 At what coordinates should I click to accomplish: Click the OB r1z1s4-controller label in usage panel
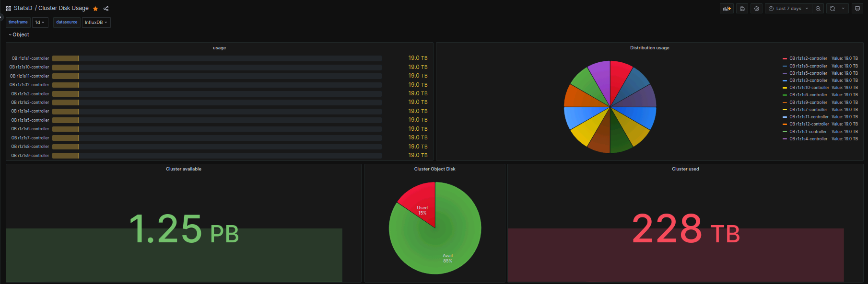click(x=30, y=111)
